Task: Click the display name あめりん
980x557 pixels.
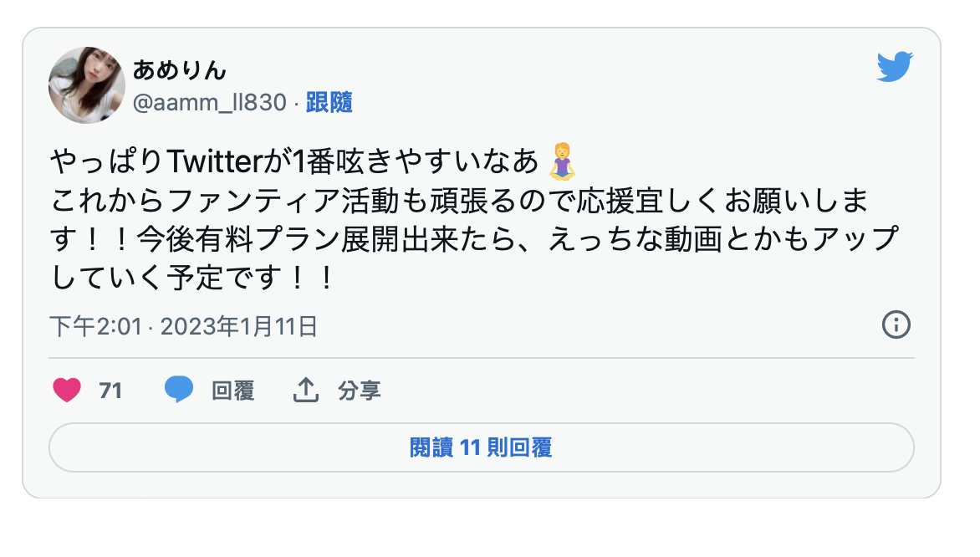Action: coord(180,69)
